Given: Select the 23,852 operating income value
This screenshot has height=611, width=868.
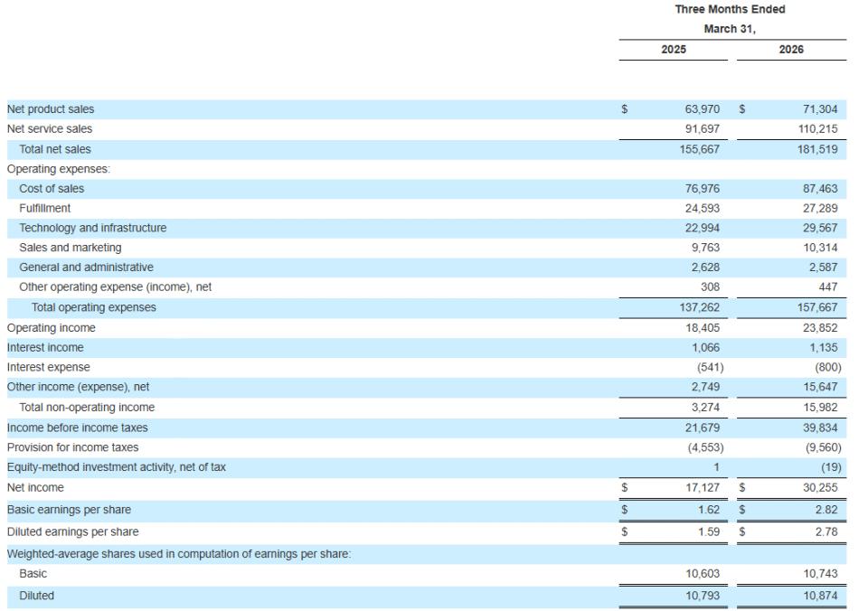Looking at the screenshot, I should tap(820, 327).
